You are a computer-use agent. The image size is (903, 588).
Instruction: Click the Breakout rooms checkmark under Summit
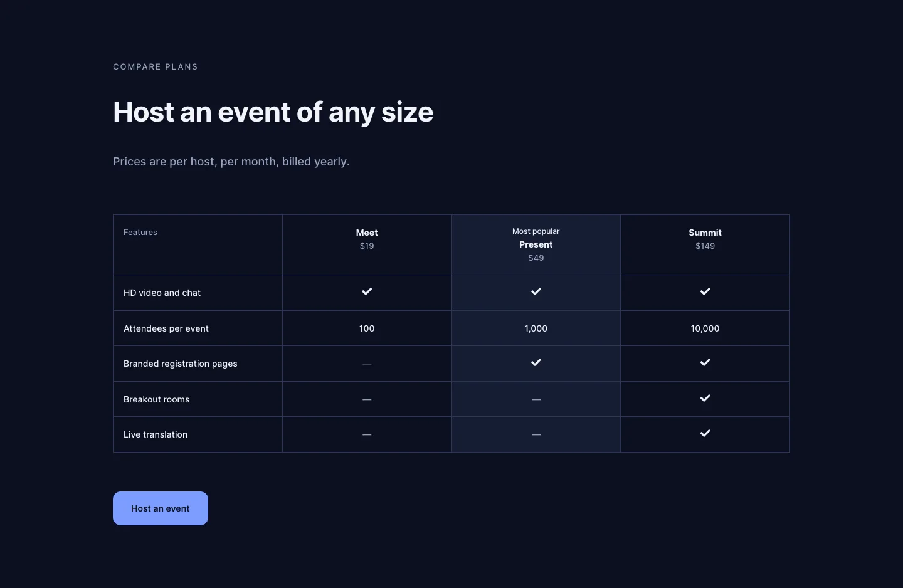tap(705, 398)
